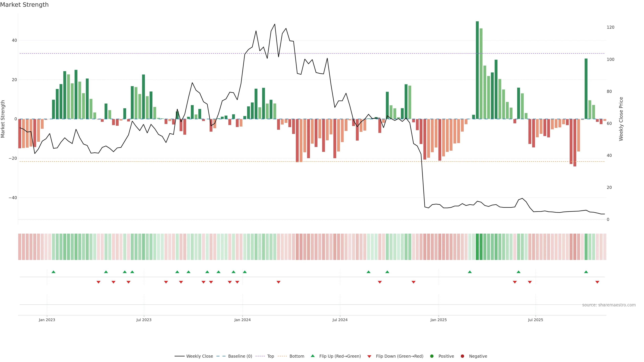
Task: Click the green flip-up triangle at Jan 2024
Action: pos(245,272)
